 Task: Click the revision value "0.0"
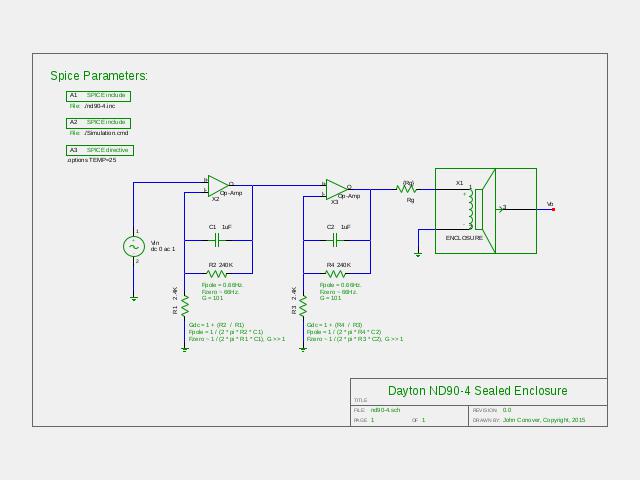tap(507, 410)
